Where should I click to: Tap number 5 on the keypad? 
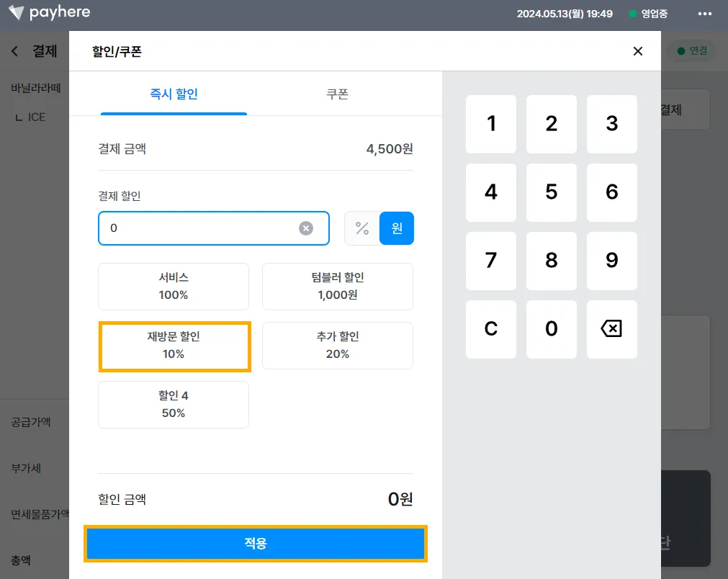[x=551, y=192]
